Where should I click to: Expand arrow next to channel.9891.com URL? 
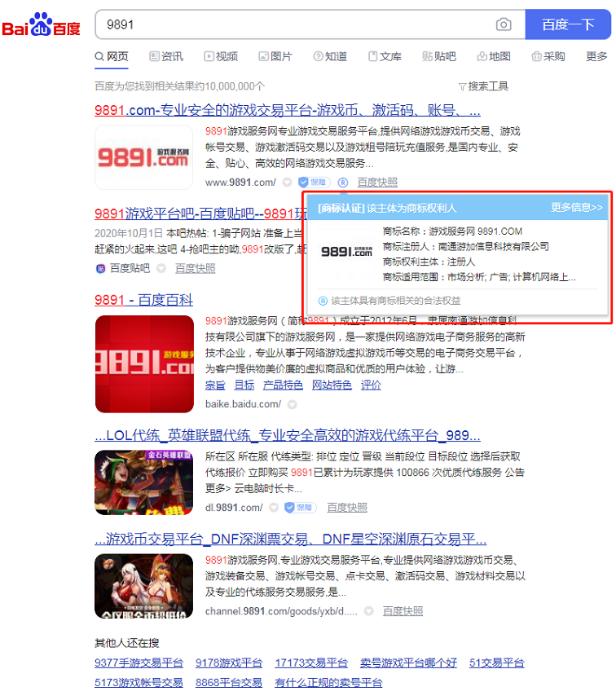(369, 611)
